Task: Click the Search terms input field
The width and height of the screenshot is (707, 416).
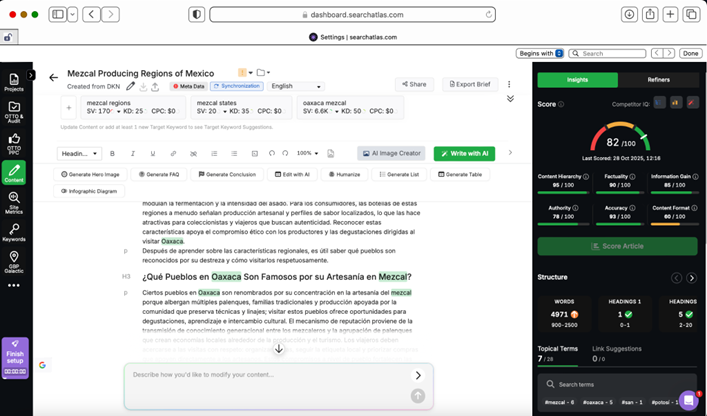Action: coord(617,384)
